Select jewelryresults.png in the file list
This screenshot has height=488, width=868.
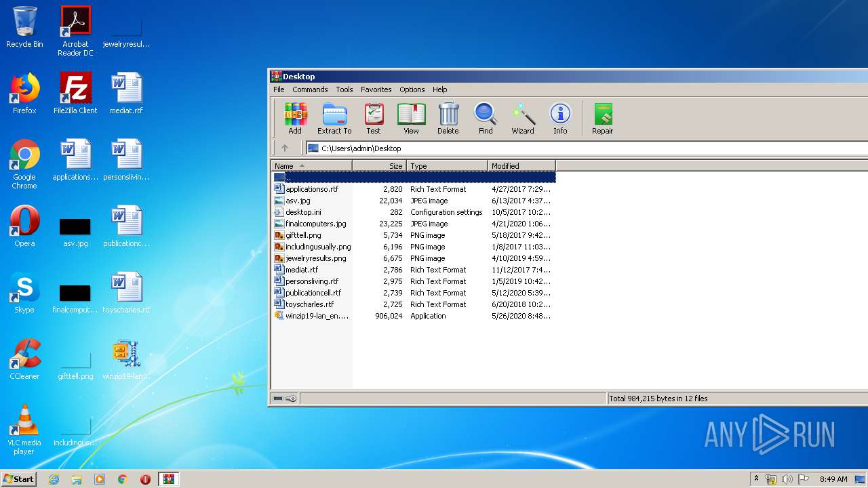(x=414, y=258)
